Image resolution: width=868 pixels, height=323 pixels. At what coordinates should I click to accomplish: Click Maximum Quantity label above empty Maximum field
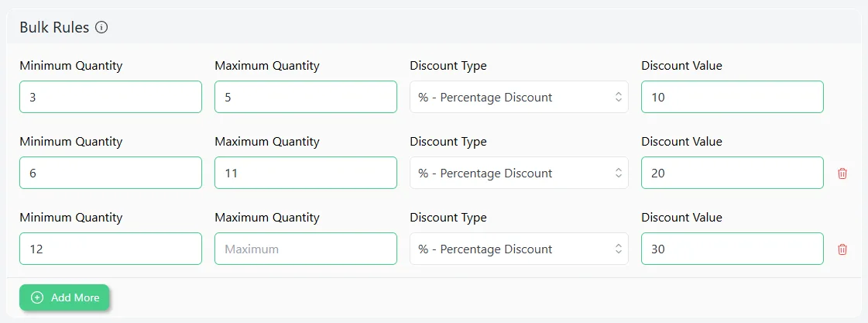point(267,217)
